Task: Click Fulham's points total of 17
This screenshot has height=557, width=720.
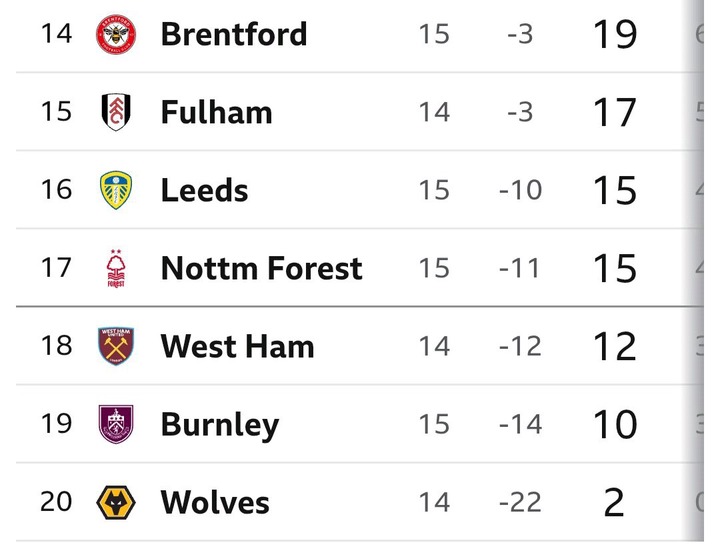Action: (614, 112)
